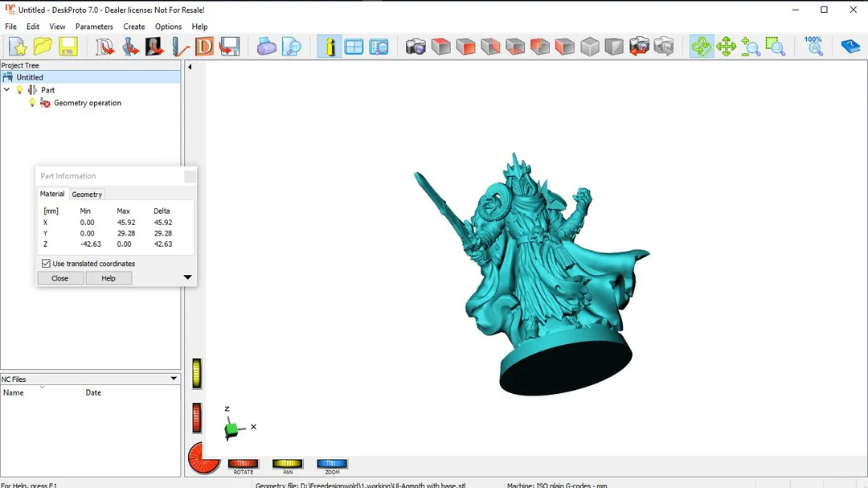Toggle the lightbulb visibility for Part

tap(20, 90)
